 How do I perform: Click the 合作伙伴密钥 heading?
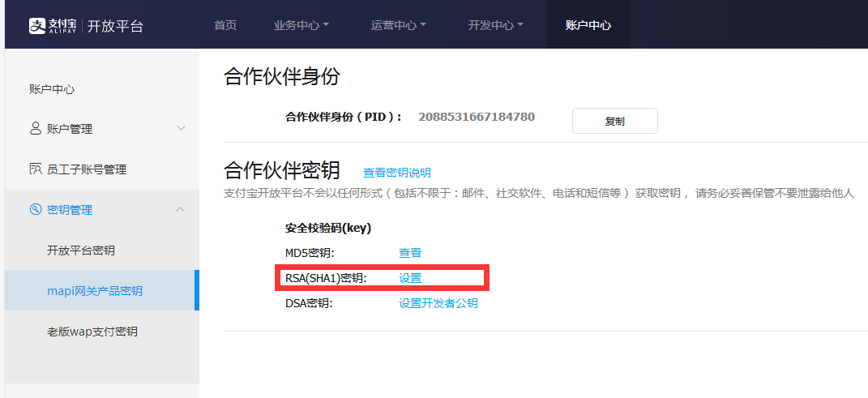point(282,170)
